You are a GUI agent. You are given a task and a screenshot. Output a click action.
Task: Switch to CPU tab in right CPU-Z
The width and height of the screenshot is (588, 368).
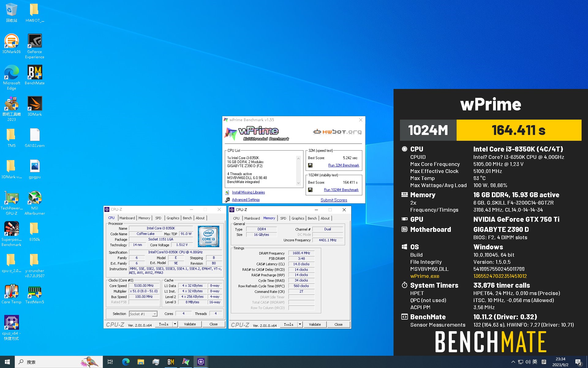coord(236,218)
